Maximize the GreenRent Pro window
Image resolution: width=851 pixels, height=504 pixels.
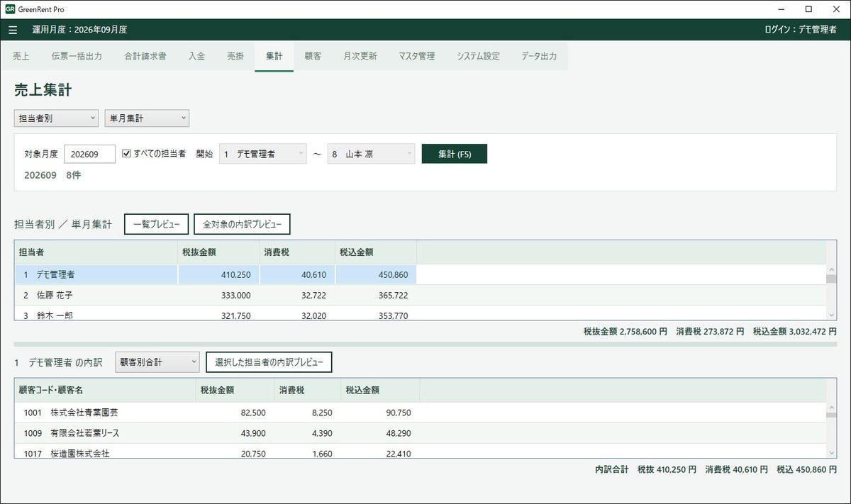point(808,9)
